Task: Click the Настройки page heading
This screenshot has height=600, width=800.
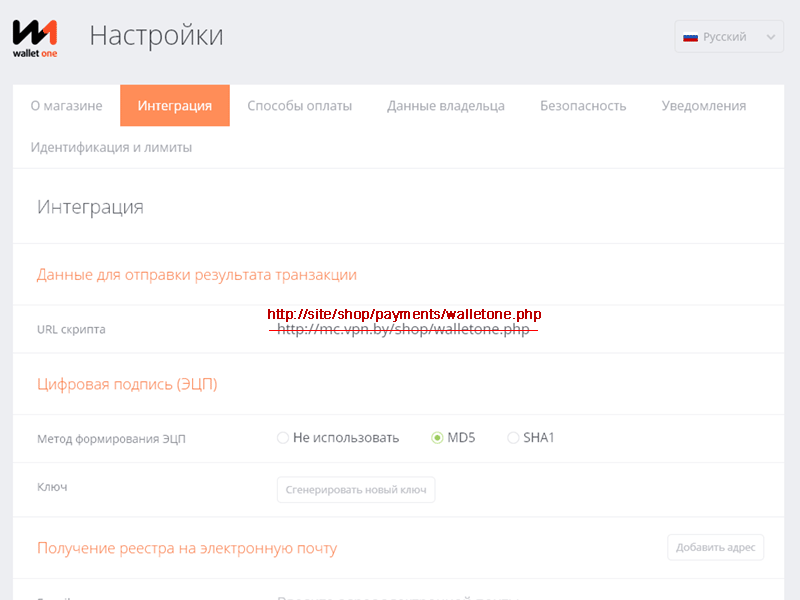Action: [x=156, y=36]
